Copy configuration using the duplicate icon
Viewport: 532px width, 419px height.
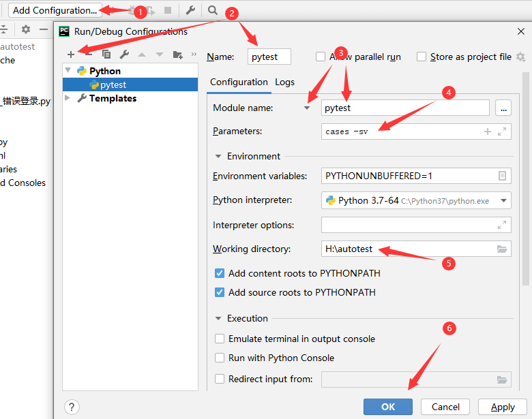click(x=106, y=55)
